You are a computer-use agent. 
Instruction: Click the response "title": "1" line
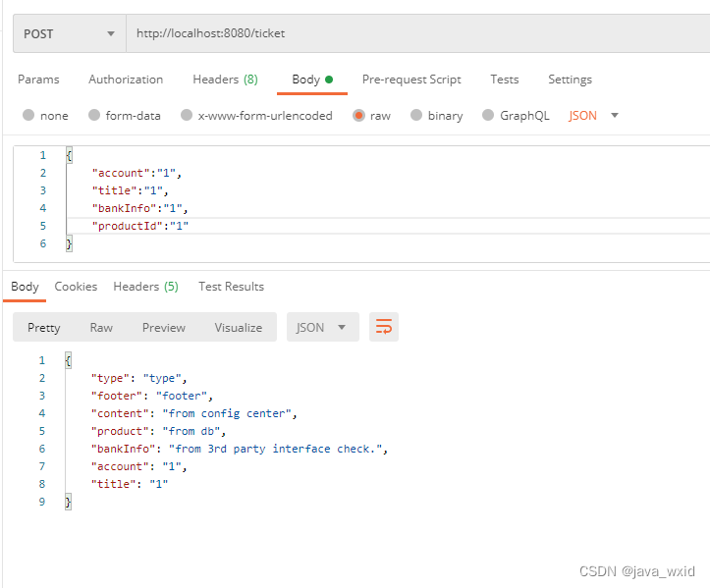click(130, 484)
